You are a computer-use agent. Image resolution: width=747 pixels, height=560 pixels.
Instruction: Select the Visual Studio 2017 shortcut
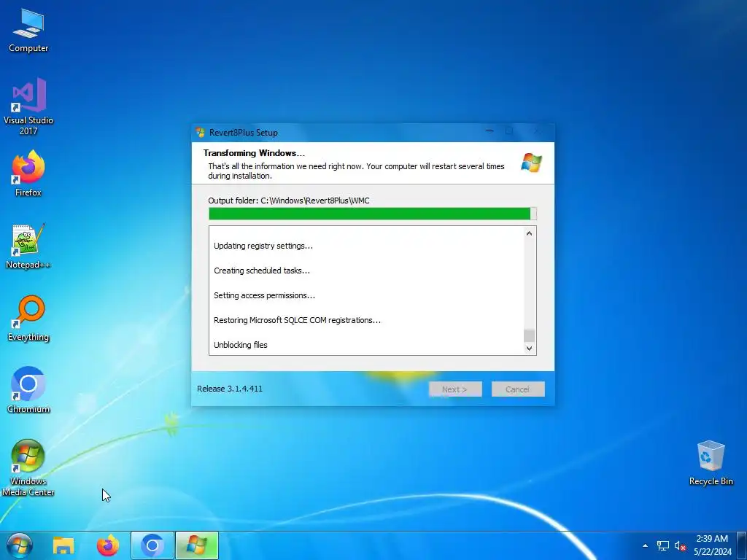[x=28, y=106]
